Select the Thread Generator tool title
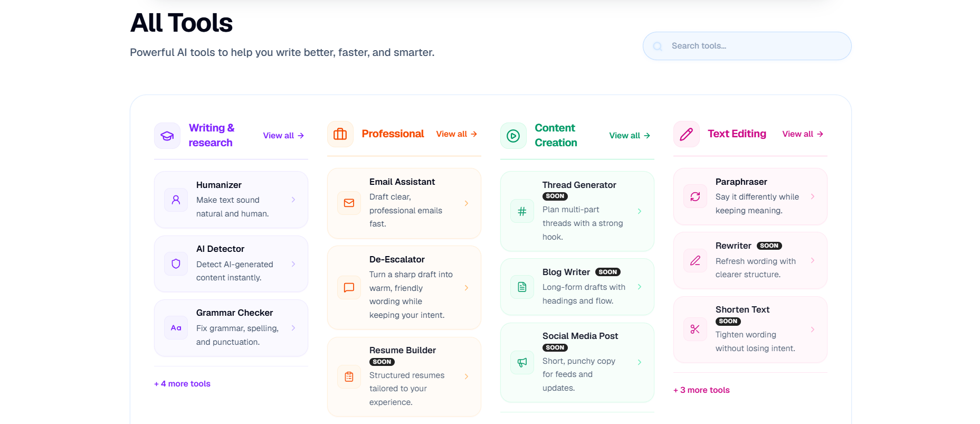This screenshot has height=424, width=980. click(579, 185)
